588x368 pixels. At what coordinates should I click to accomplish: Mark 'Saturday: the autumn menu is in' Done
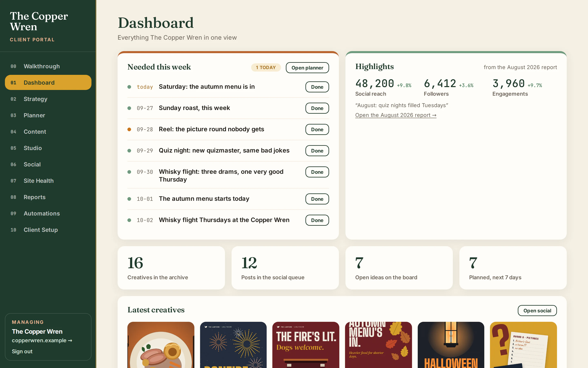tap(317, 87)
